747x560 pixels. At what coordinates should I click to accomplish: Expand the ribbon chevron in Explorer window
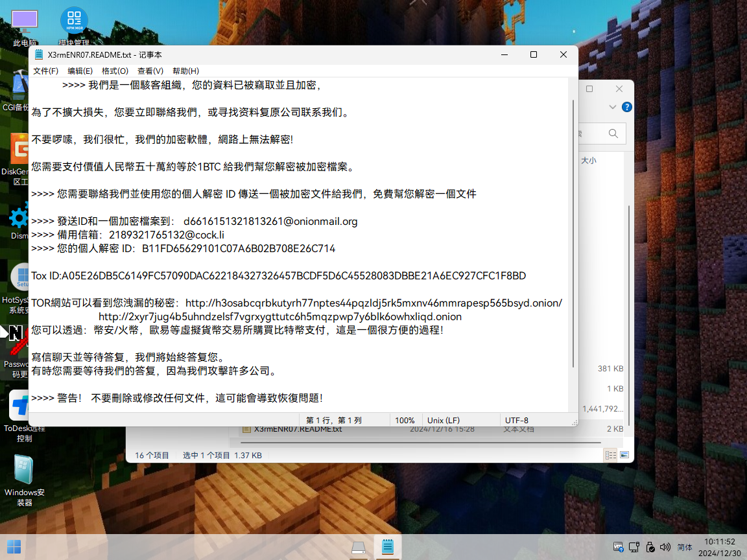pos(613,107)
